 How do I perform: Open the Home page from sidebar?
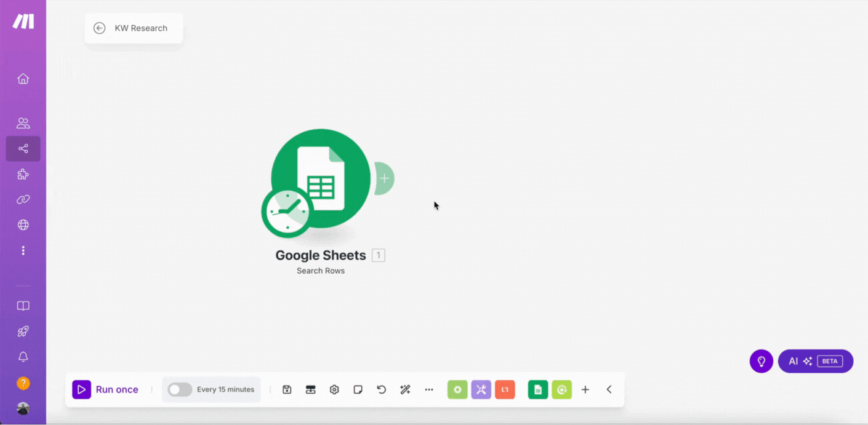click(x=23, y=79)
